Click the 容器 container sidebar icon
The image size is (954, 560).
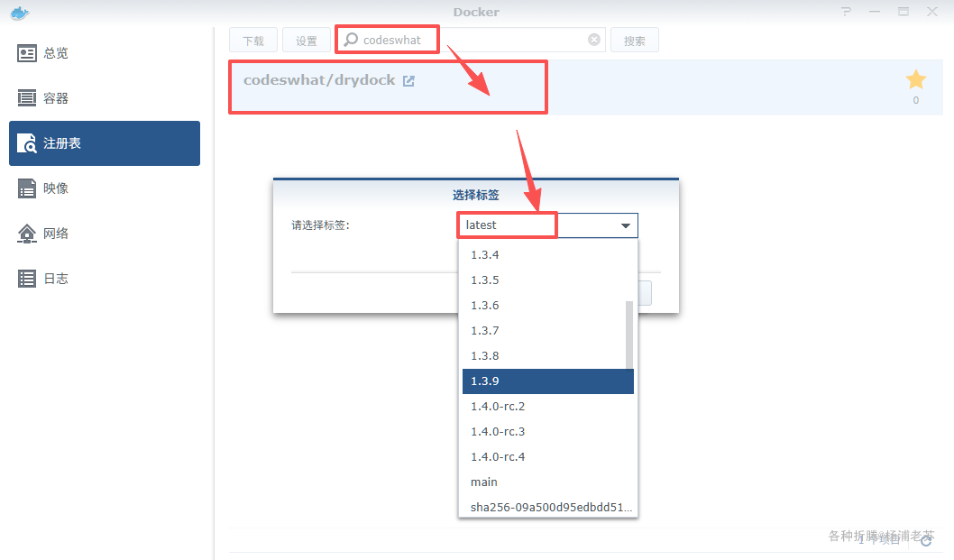(27, 98)
